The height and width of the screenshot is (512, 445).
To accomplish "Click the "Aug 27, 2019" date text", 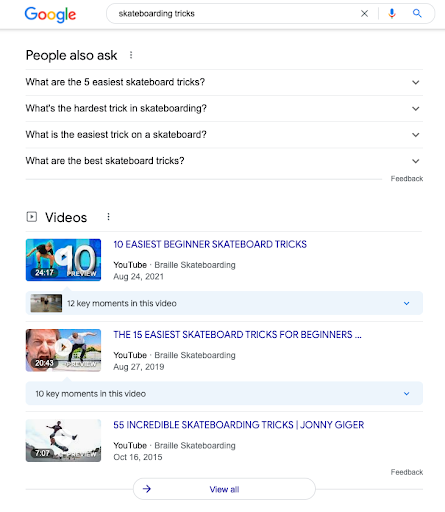I will 139,367.
